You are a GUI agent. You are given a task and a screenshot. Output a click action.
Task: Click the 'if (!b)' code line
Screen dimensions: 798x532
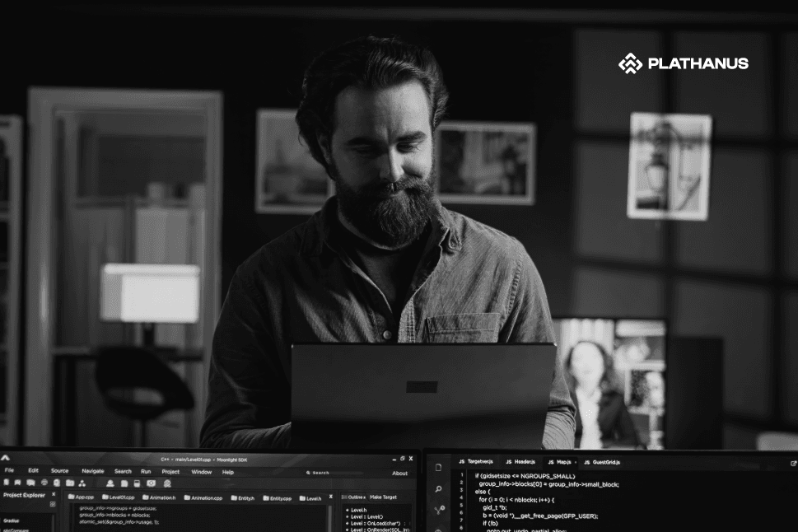pyautogui.click(x=491, y=523)
